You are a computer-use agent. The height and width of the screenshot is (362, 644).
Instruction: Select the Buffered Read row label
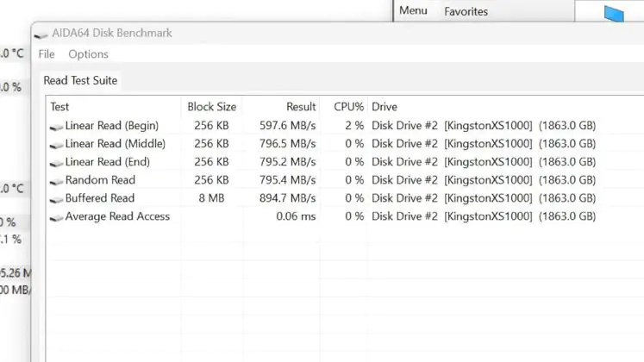click(100, 198)
